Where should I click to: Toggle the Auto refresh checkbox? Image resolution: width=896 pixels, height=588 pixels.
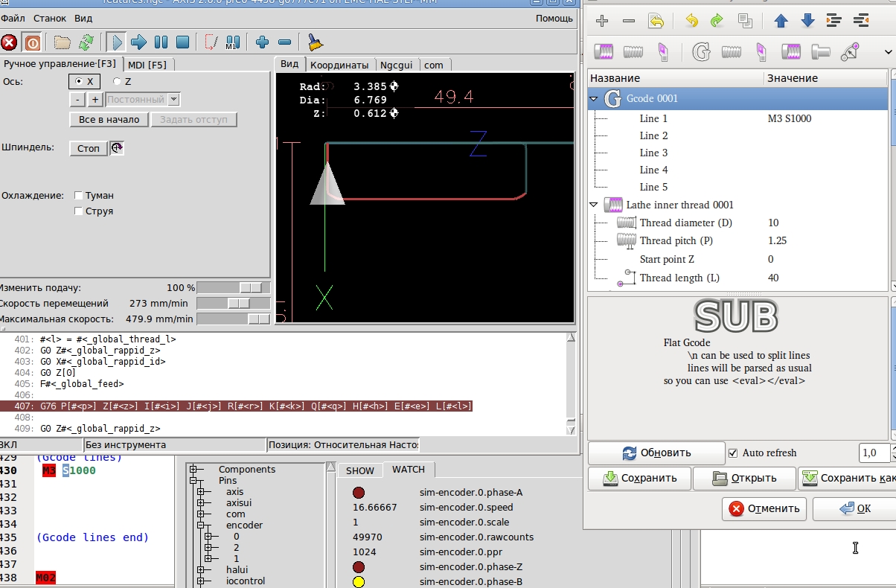[x=733, y=453]
